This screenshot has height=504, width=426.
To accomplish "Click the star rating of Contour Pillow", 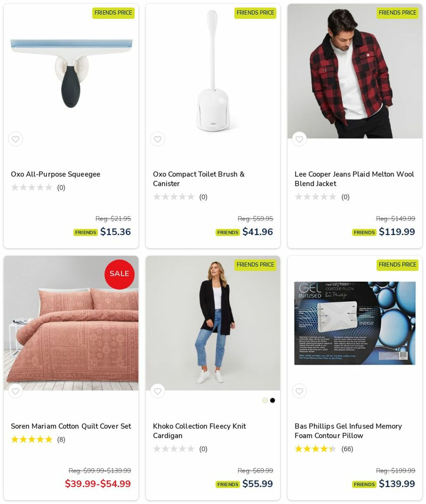I will tap(315, 449).
